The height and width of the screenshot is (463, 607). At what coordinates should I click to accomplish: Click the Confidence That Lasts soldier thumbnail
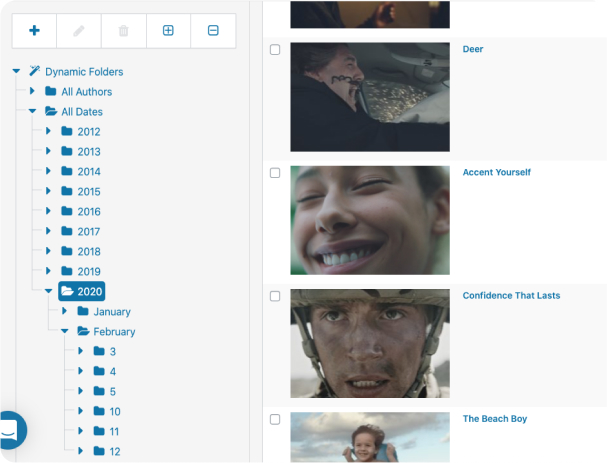(370, 343)
